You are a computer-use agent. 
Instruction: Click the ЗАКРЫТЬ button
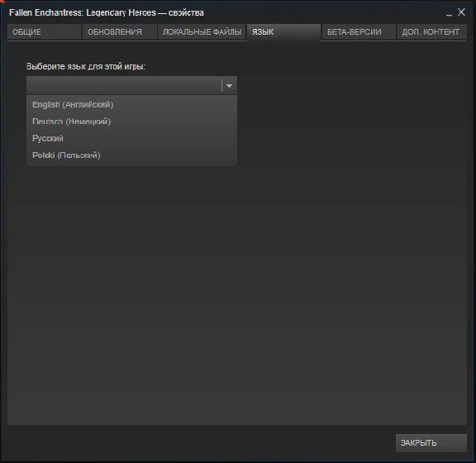pyautogui.click(x=431, y=442)
